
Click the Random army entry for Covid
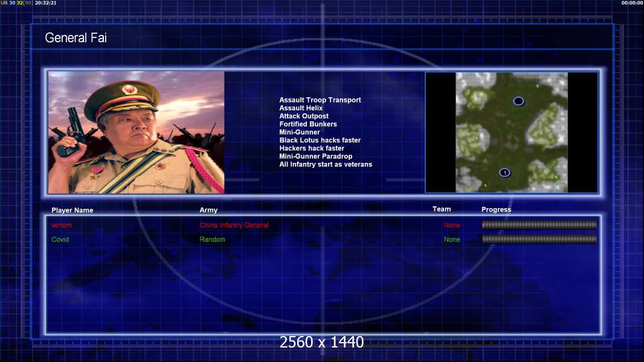[212, 240]
